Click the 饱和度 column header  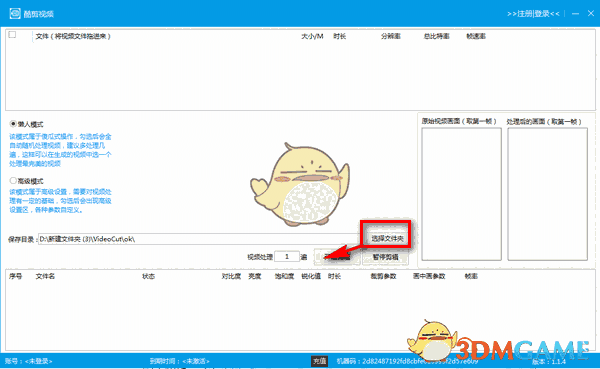tap(284, 276)
